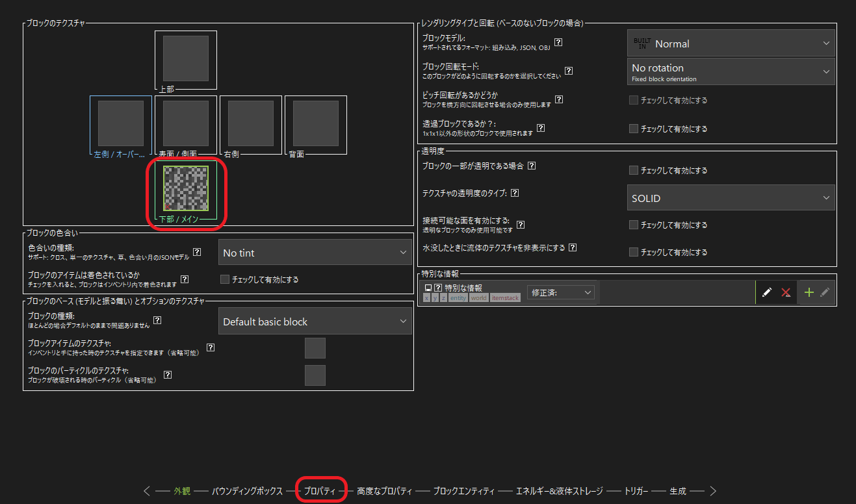Open the No rotation dropdown
Image resolution: width=856 pixels, height=504 pixels.
pyautogui.click(x=731, y=71)
